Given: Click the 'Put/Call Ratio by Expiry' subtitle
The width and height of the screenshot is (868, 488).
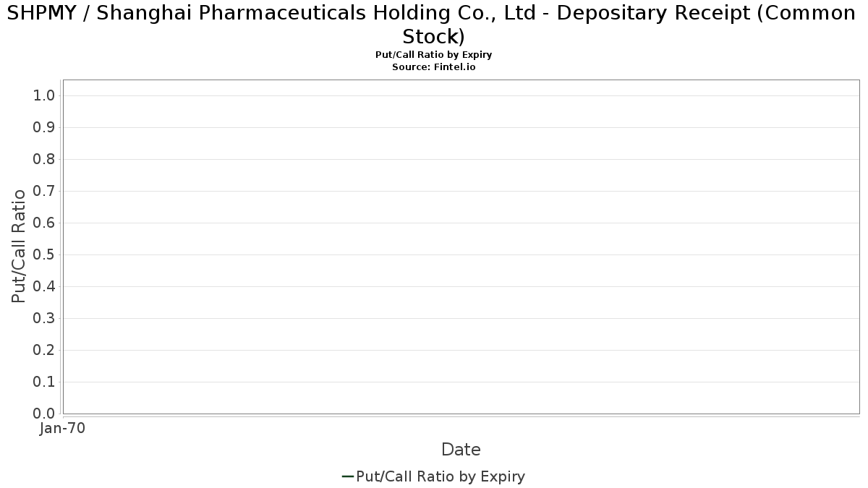Looking at the screenshot, I should [x=434, y=55].
